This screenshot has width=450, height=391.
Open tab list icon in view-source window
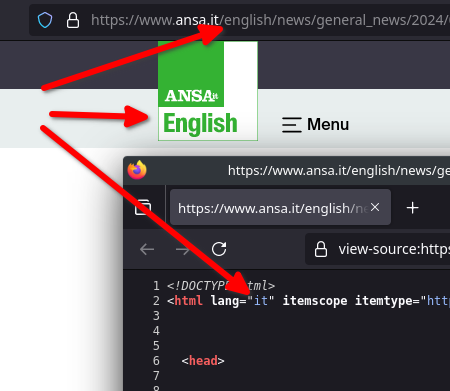(143, 208)
